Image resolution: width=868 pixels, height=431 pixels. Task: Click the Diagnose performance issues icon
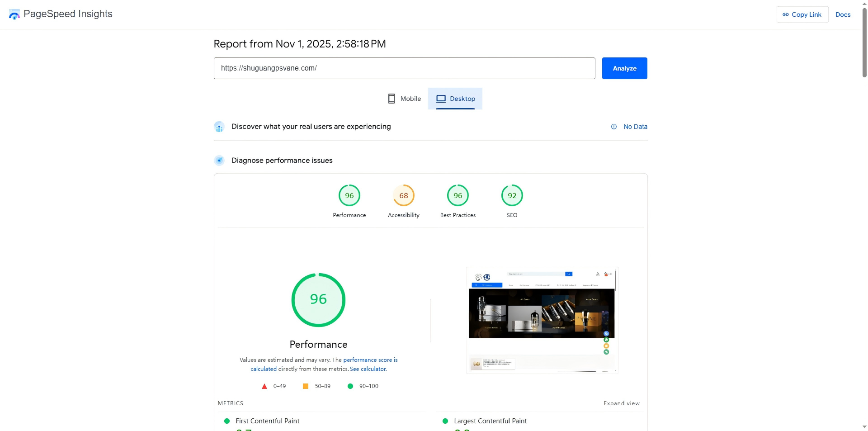click(x=219, y=161)
